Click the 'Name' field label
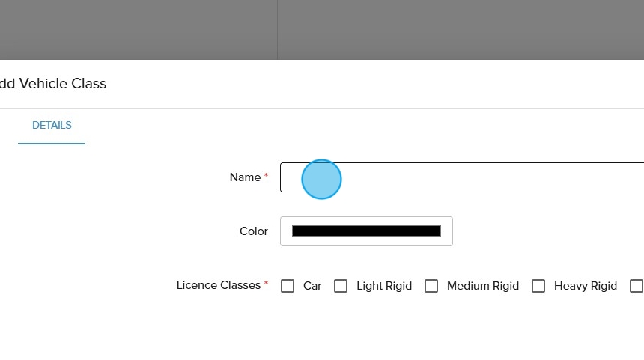The width and height of the screenshot is (644, 360). [245, 177]
